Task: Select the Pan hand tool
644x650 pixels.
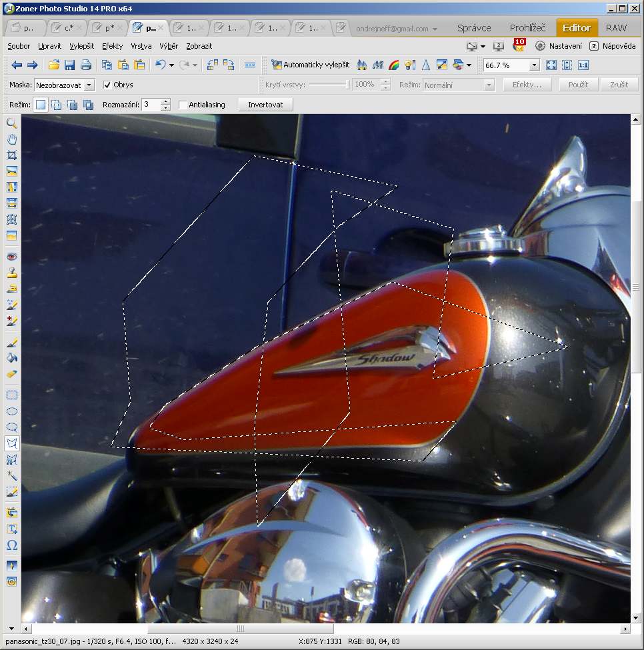Action: (11, 139)
